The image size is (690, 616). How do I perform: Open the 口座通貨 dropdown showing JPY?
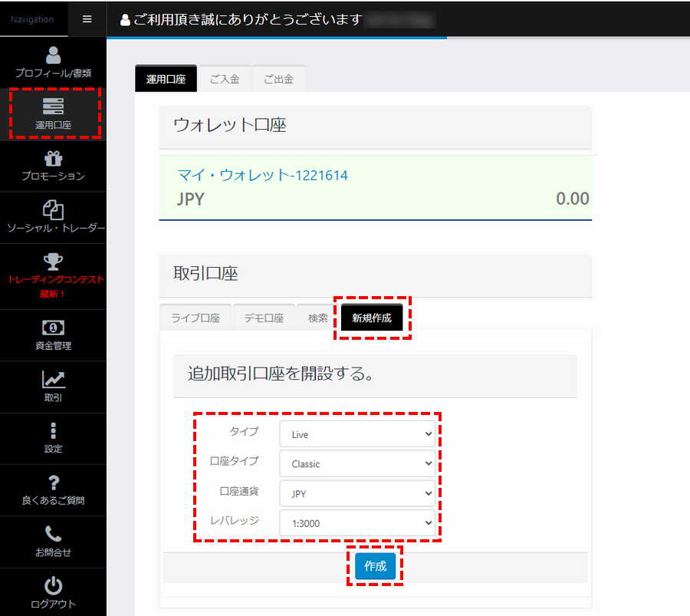[x=357, y=493]
